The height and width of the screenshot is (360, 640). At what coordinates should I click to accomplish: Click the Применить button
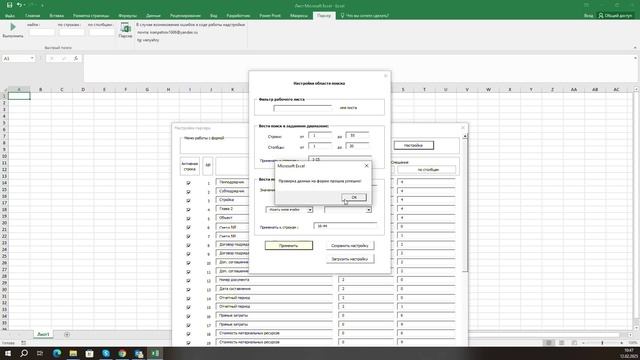coord(289,246)
